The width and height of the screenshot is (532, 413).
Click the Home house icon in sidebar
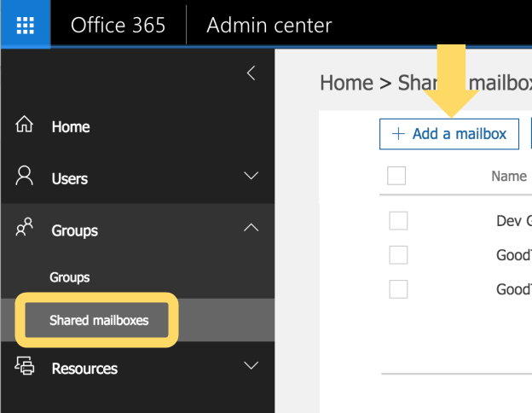pyautogui.click(x=25, y=125)
